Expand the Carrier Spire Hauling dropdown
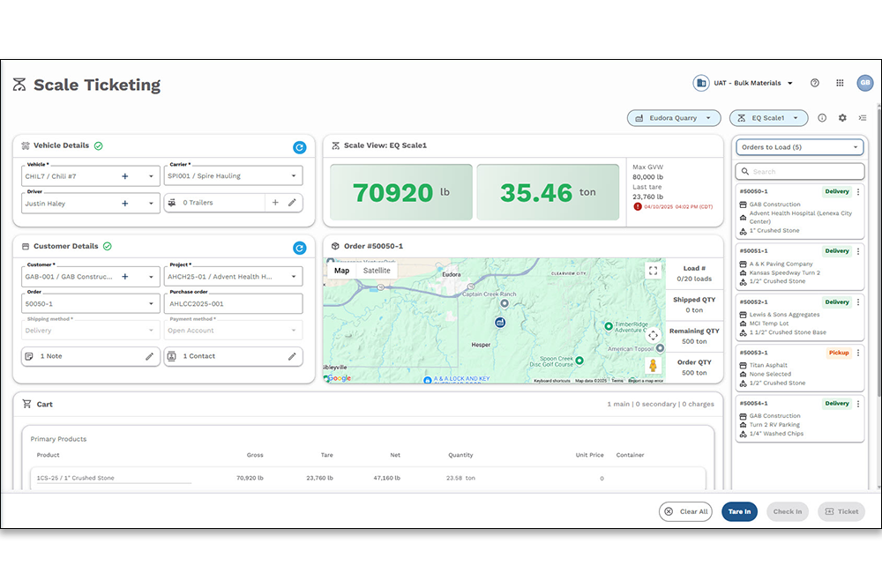 [293, 176]
